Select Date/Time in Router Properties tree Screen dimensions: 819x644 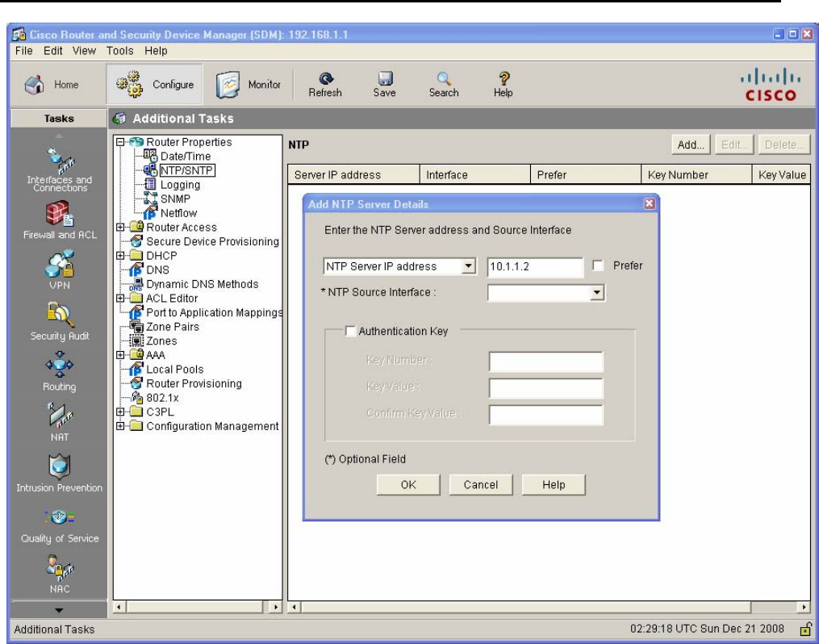tap(186, 157)
